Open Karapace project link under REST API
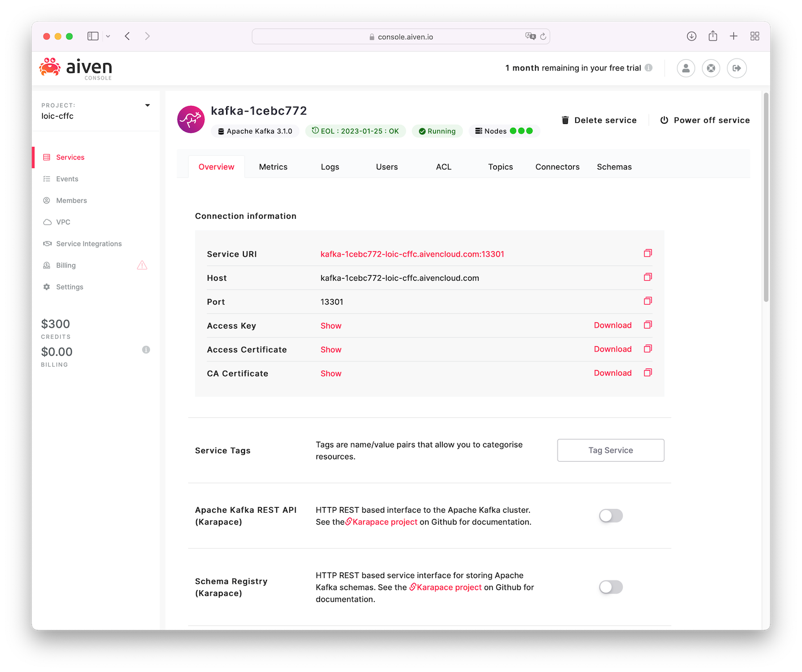The image size is (802, 672). (x=381, y=522)
